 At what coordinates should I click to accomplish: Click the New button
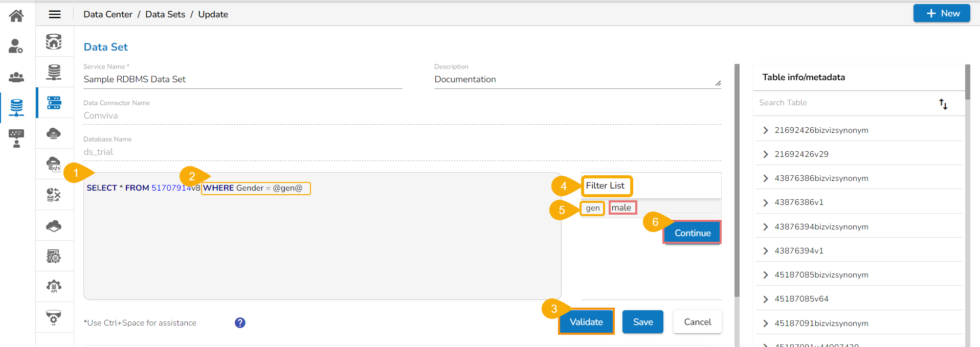click(x=942, y=13)
